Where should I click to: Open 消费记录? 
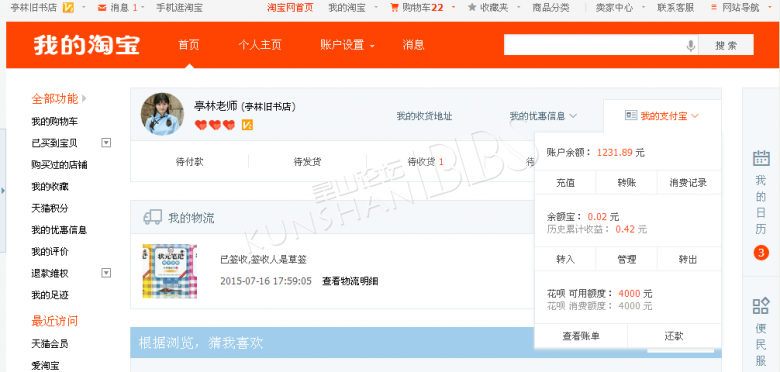[689, 183]
